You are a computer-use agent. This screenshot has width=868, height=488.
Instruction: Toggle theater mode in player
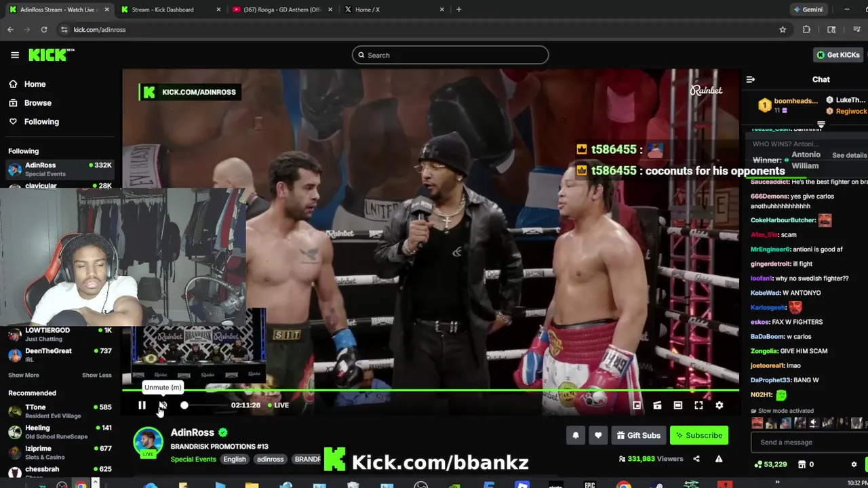click(677, 405)
